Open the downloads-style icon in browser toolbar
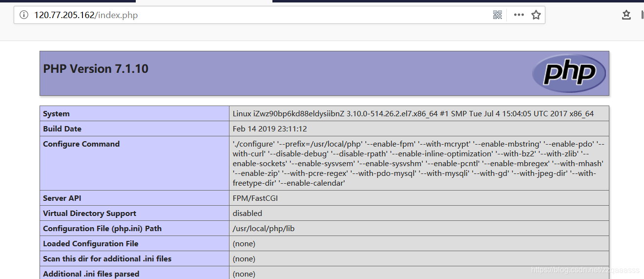 pos(626,15)
